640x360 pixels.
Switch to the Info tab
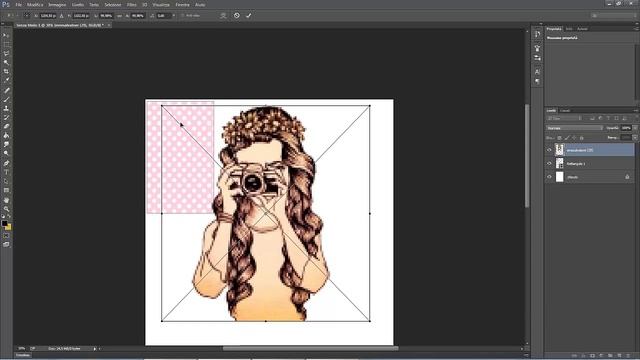(569, 29)
